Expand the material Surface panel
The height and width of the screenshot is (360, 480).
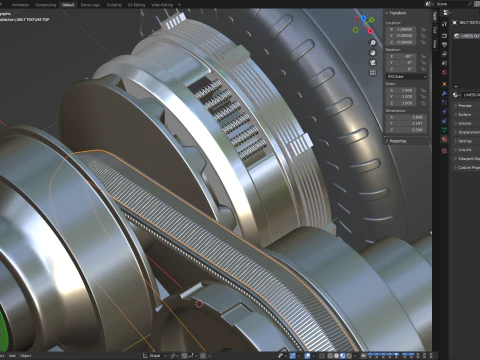coord(464,114)
